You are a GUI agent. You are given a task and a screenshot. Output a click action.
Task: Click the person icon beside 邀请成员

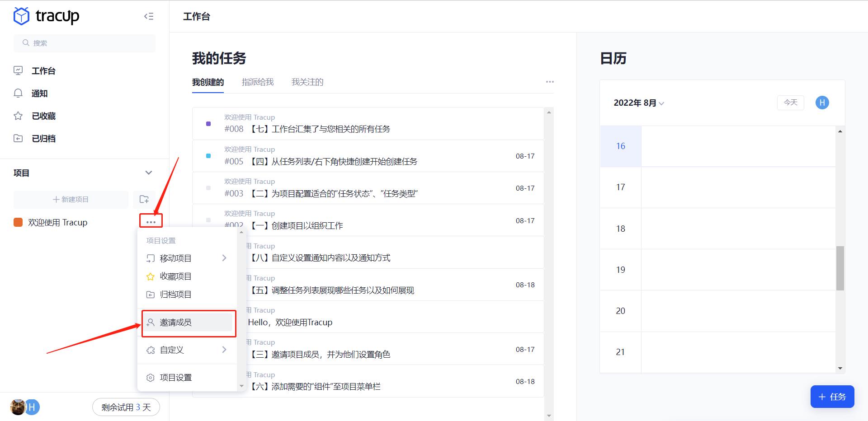tap(151, 322)
